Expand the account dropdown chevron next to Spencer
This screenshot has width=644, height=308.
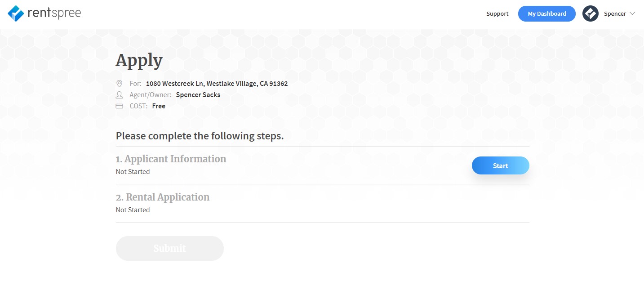(632, 13)
